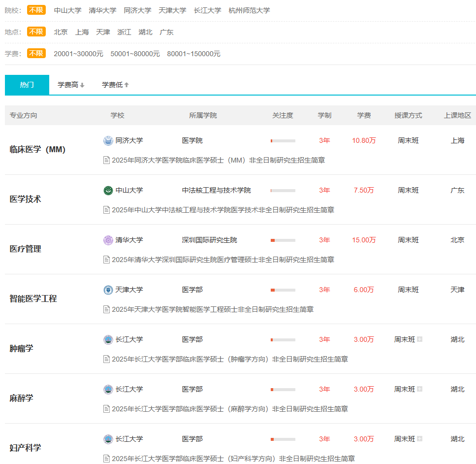Click document icon beside 中法核工程 brochure
Viewport: 476px width, 464px height.
click(x=106, y=210)
